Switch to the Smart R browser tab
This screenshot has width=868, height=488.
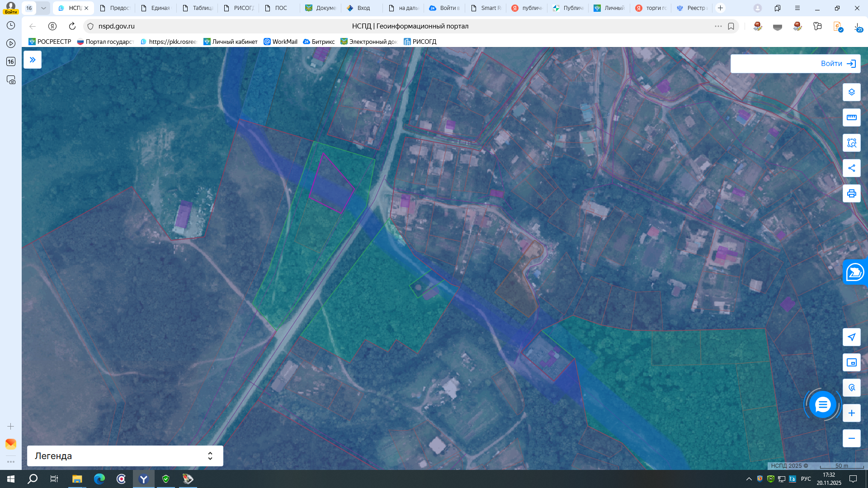point(486,8)
